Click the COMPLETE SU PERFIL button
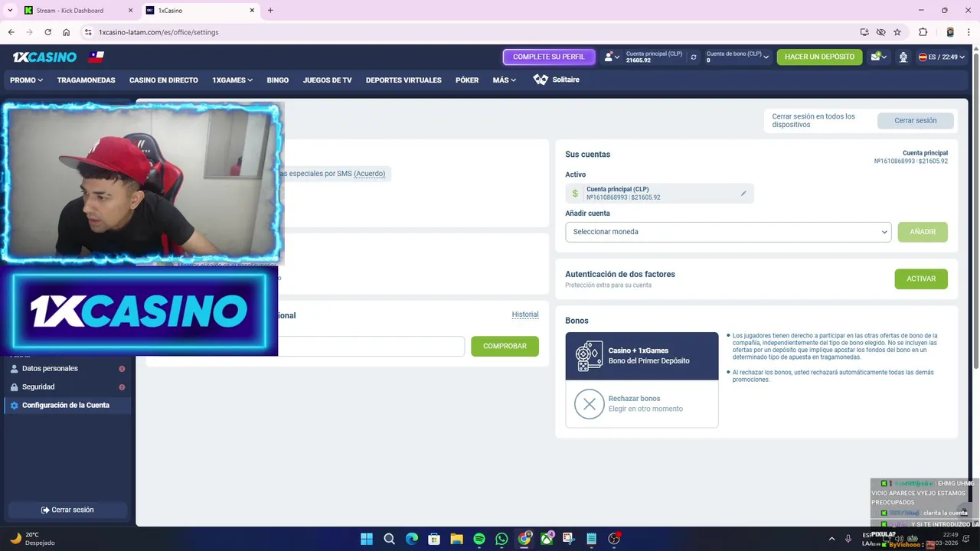Screen dimensions: 980x551 [x=548, y=57]
